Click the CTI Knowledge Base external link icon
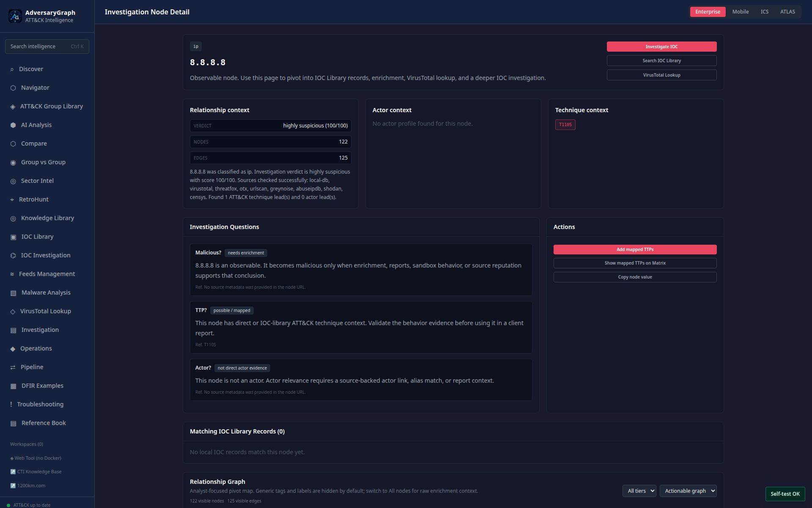 pyautogui.click(x=13, y=472)
